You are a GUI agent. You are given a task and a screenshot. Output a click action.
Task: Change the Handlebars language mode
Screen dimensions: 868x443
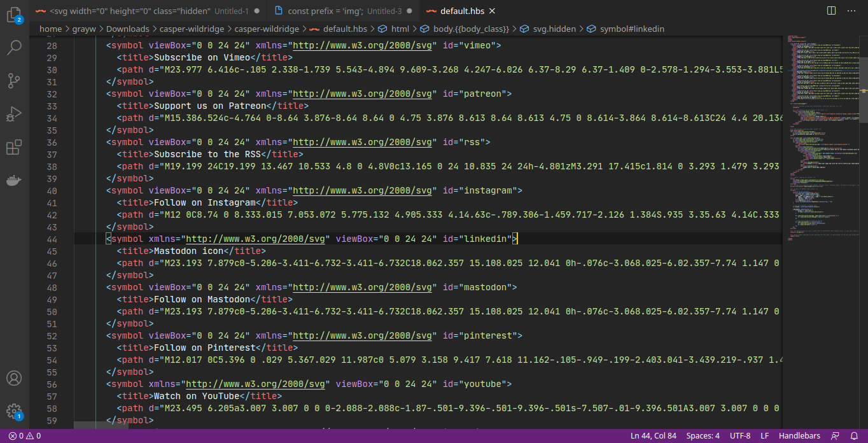[799, 436]
